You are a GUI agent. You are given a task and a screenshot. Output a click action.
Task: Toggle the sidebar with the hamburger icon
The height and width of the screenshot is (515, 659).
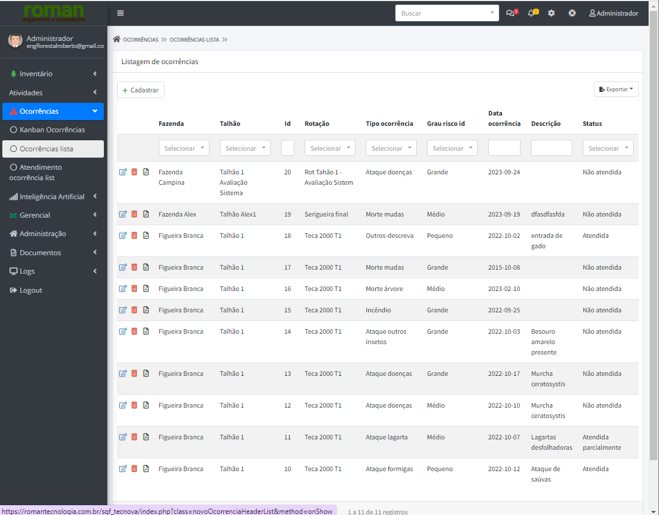coord(121,13)
